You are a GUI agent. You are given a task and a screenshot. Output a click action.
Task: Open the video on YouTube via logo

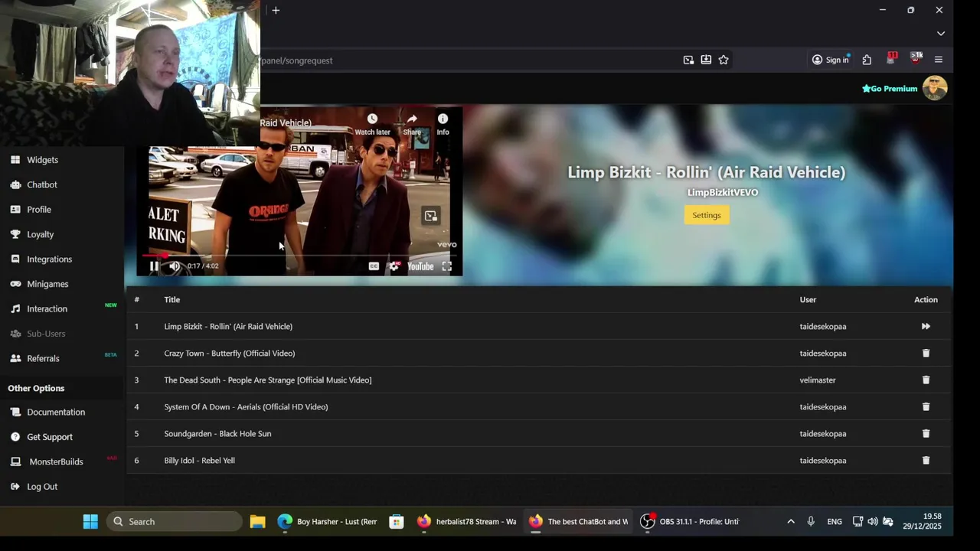coord(420,266)
